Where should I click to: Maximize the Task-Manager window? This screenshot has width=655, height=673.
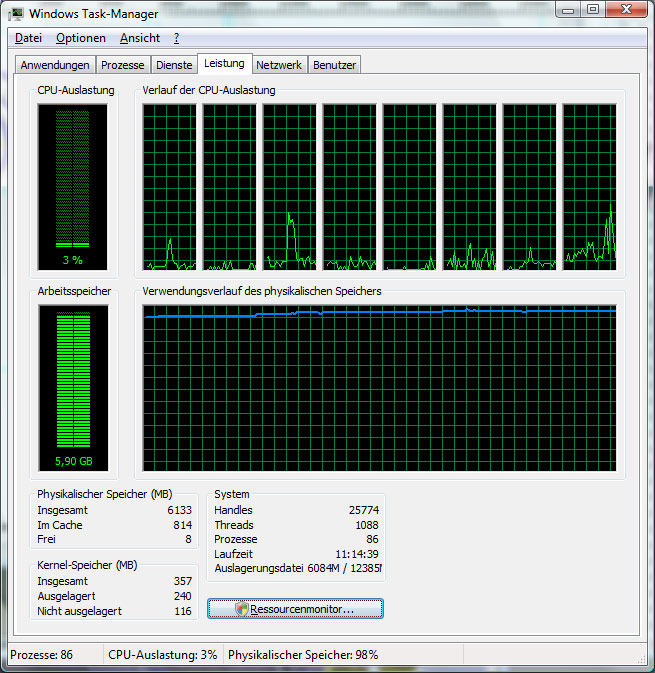(593, 10)
